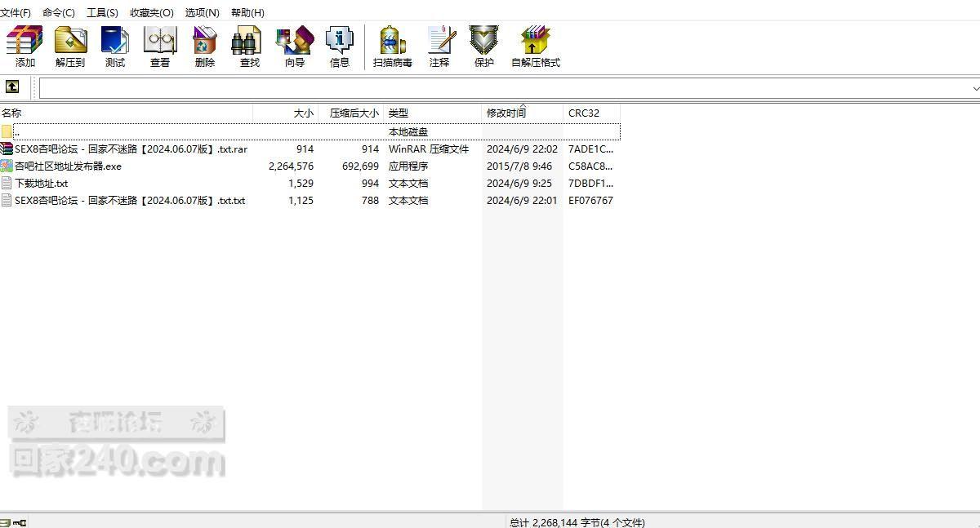This screenshot has width=980, height=528.
Task: Click the application icon of 杏吧社区地址发布器.exe
Action: [x=7, y=166]
